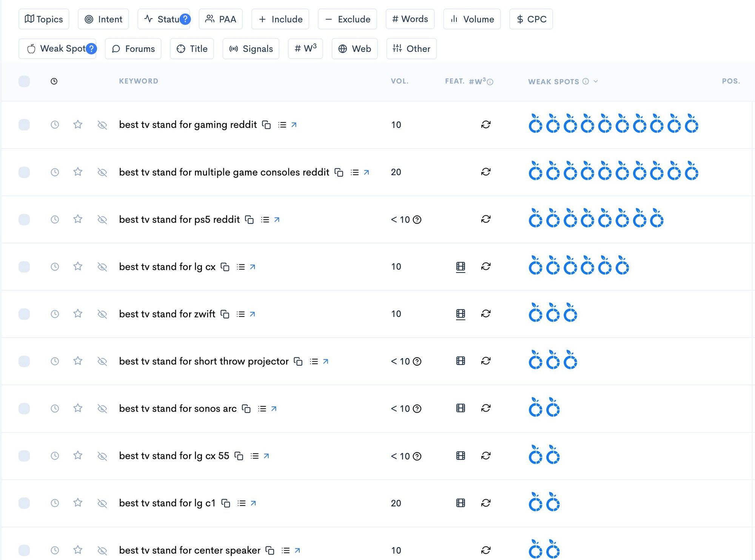Click the refresh icon for 'best tv stand for lg cx'
The width and height of the screenshot is (755, 560).
tap(486, 266)
